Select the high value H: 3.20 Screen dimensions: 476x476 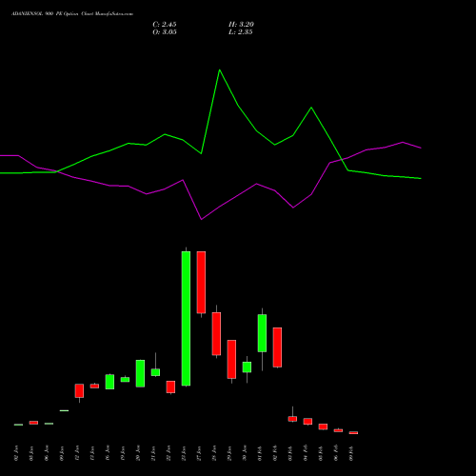[241, 25]
